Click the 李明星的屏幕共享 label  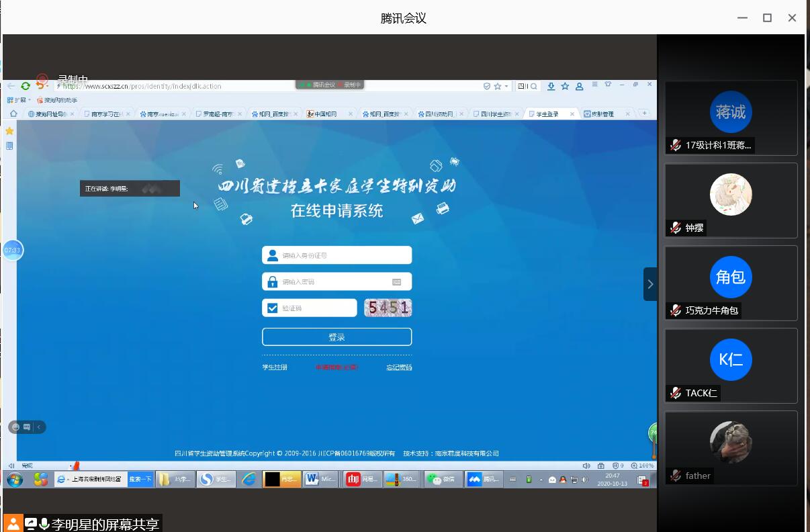click(105, 525)
